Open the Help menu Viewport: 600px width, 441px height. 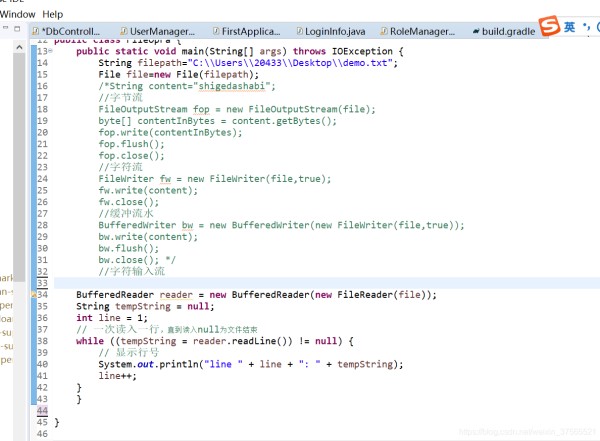pyautogui.click(x=53, y=14)
